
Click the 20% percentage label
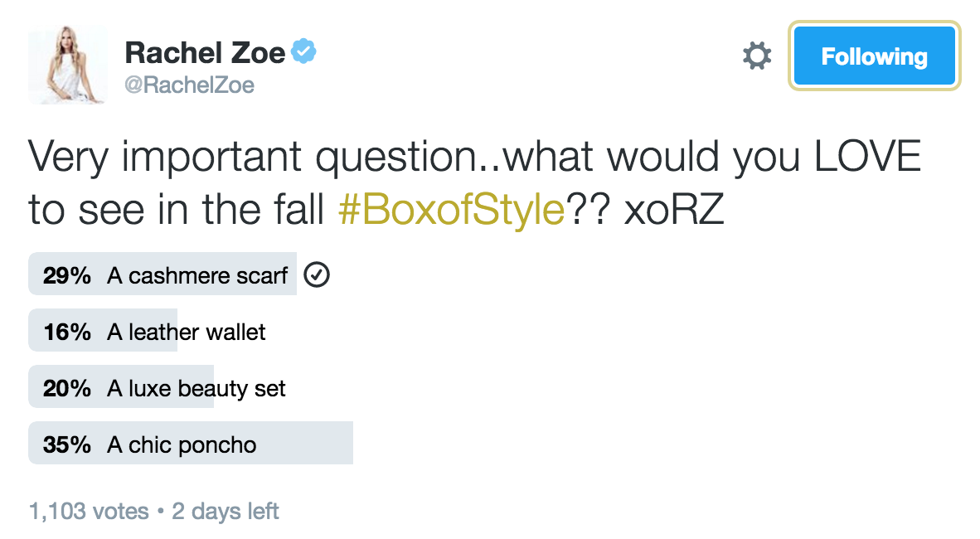point(67,388)
